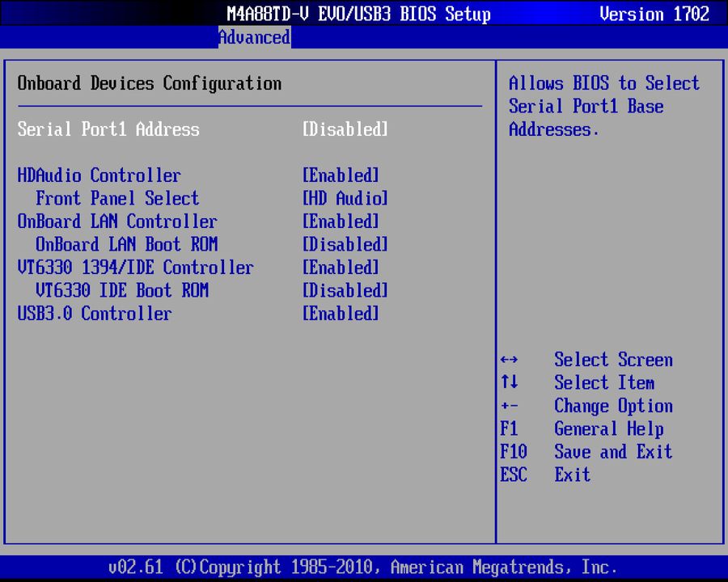Image resolution: width=728 pixels, height=582 pixels.
Task: Select the Serial Port1 Address row
Action: (x=108, y=129)
